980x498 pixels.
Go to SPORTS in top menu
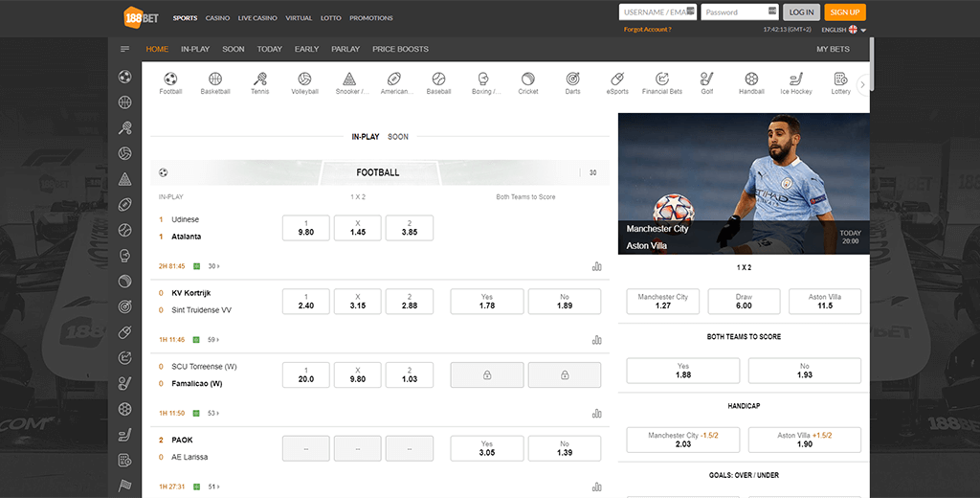coord(185,18)
